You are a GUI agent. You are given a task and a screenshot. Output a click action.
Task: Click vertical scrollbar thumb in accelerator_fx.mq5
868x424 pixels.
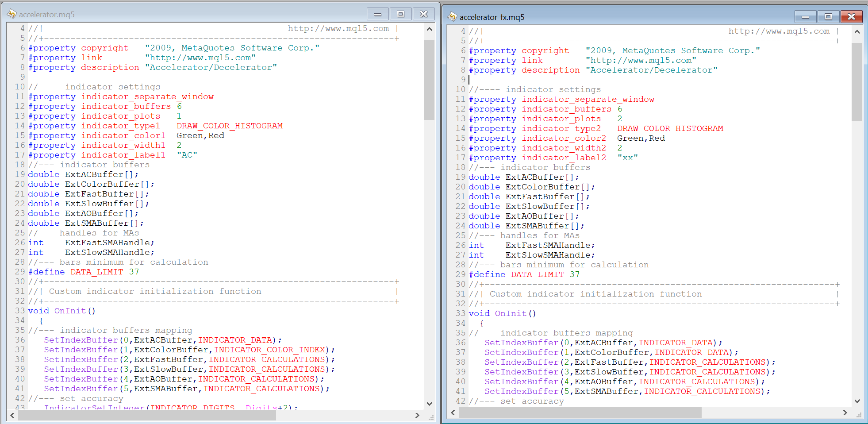point(857,82)
